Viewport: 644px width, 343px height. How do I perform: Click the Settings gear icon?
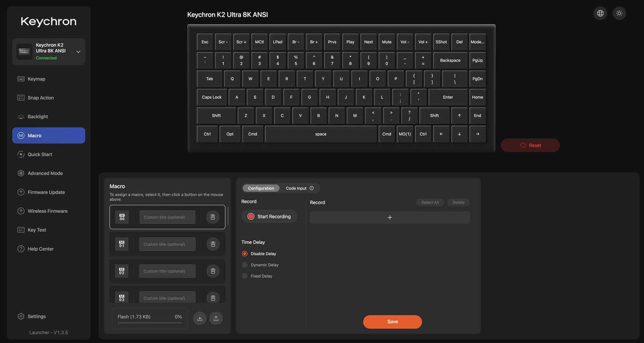[21, 316]
